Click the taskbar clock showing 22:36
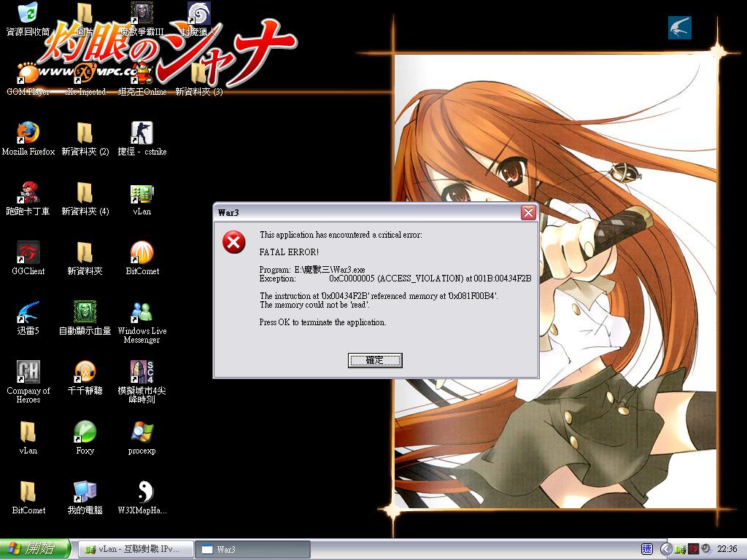The image size is (747, 560). (x=727, y=549)
